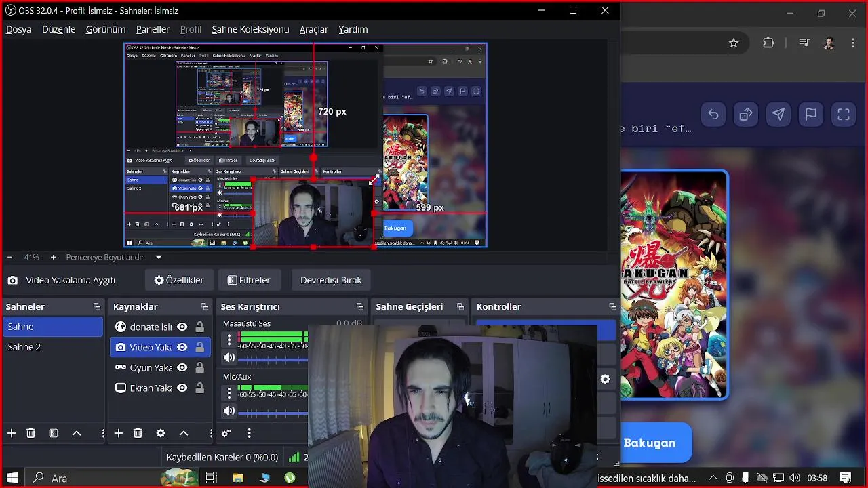
Task: Click the paper plane send icon
Action: [x=778, y=115]
